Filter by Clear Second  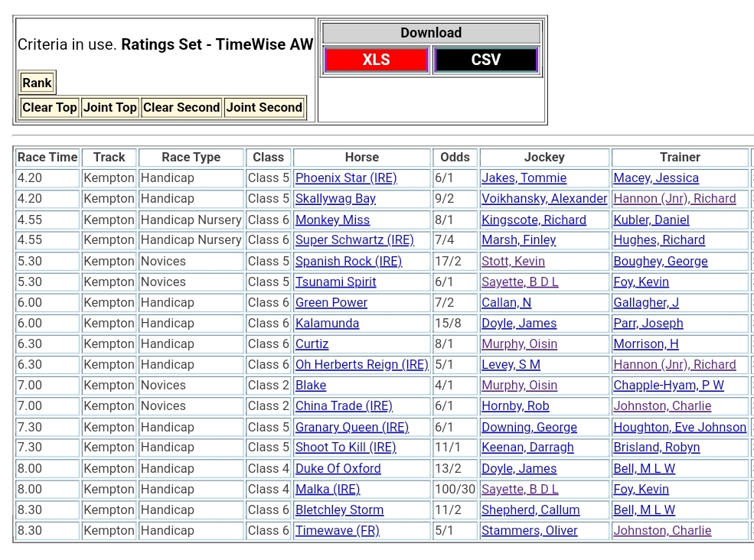coord(181,108)
